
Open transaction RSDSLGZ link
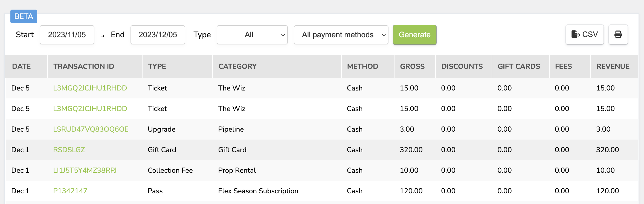tap(69, 150)
